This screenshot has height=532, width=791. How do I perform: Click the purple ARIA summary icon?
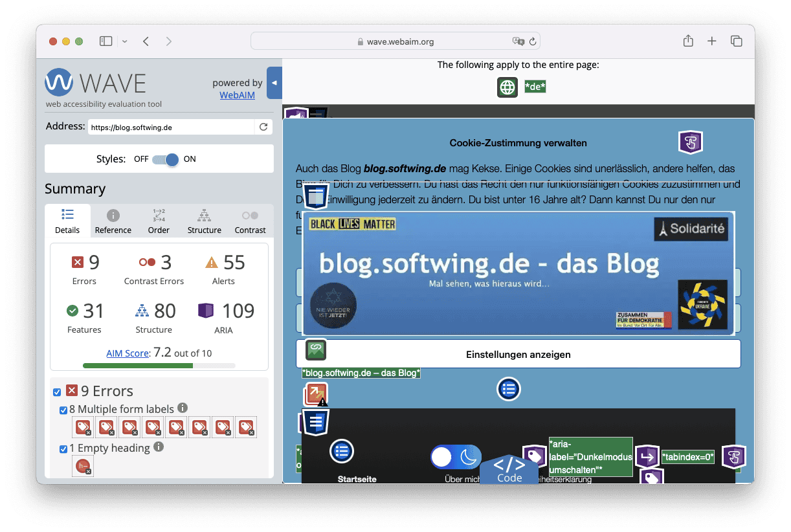coord(206,311)
